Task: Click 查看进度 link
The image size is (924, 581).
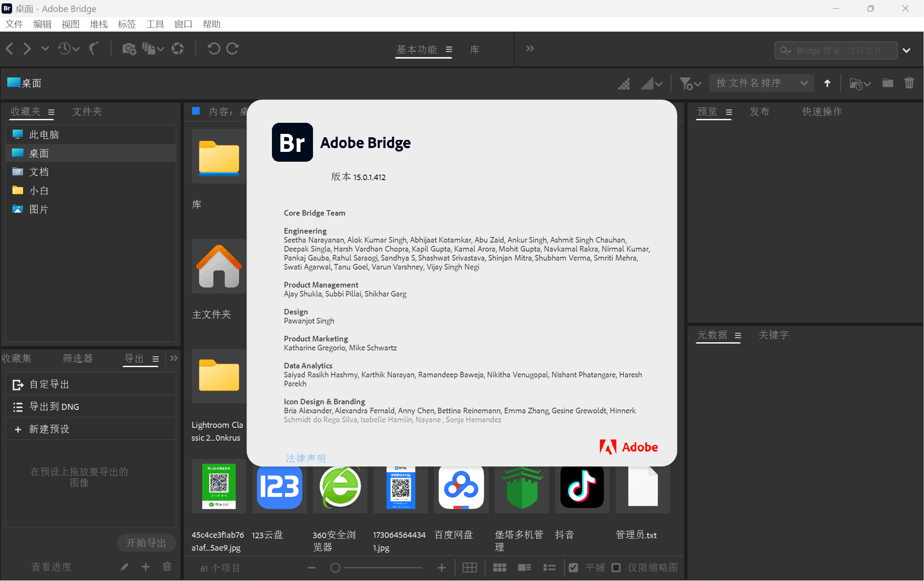Action: (51, 567)
